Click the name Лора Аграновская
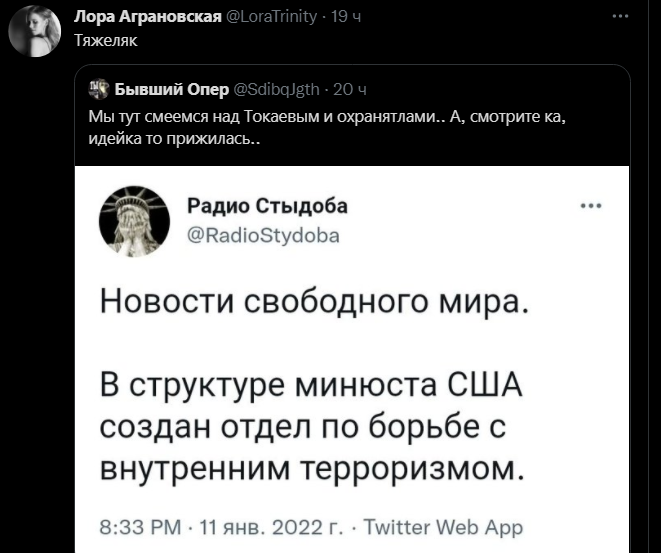Screen dimensions: 661x553 point(148,16)
